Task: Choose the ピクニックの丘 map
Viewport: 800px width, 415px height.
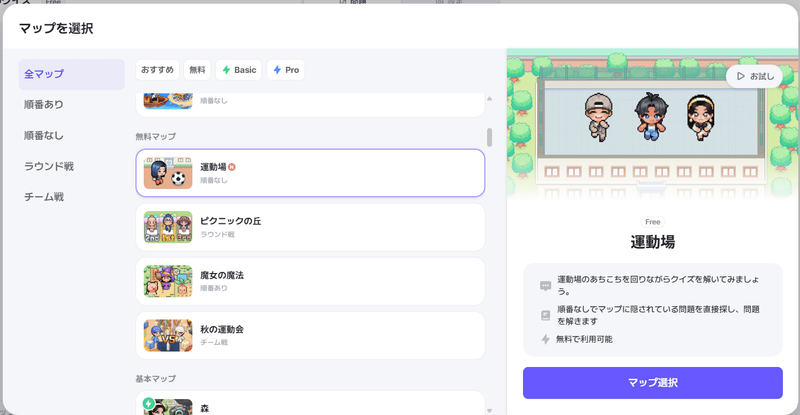Action: (310, 227)
